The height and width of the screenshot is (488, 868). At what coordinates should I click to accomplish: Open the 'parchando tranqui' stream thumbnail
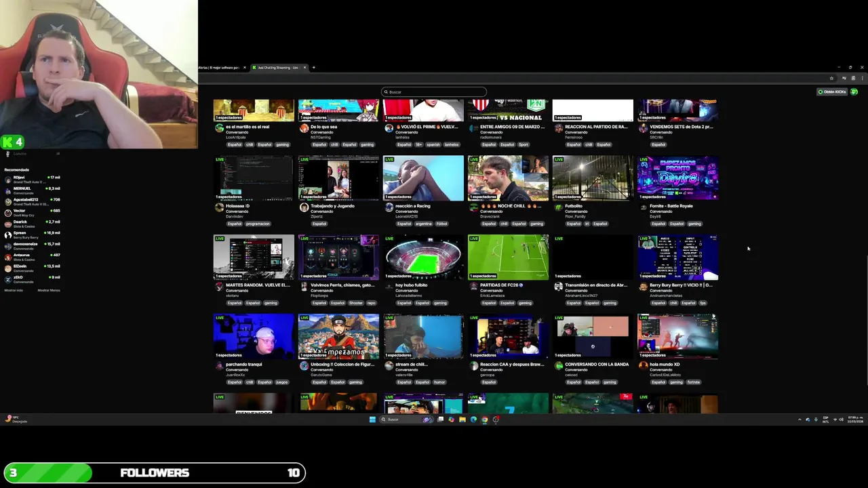(254, 337)
